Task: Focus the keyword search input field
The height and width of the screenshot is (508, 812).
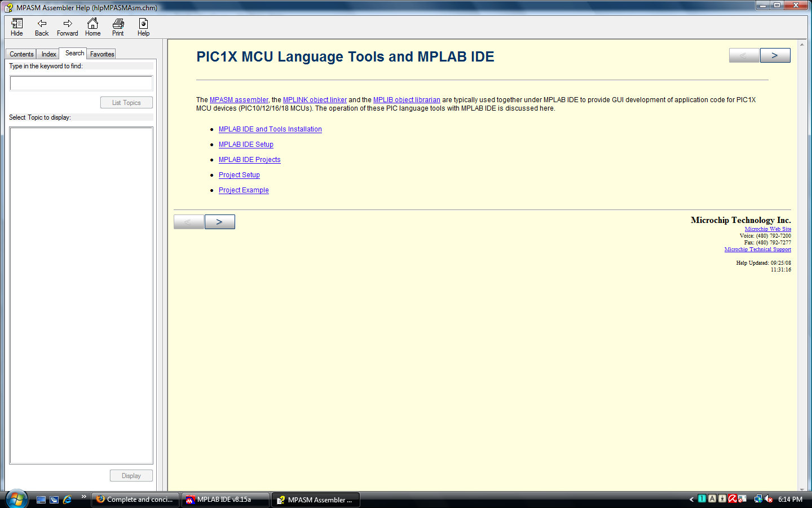Action: click(x=81, y=83)
